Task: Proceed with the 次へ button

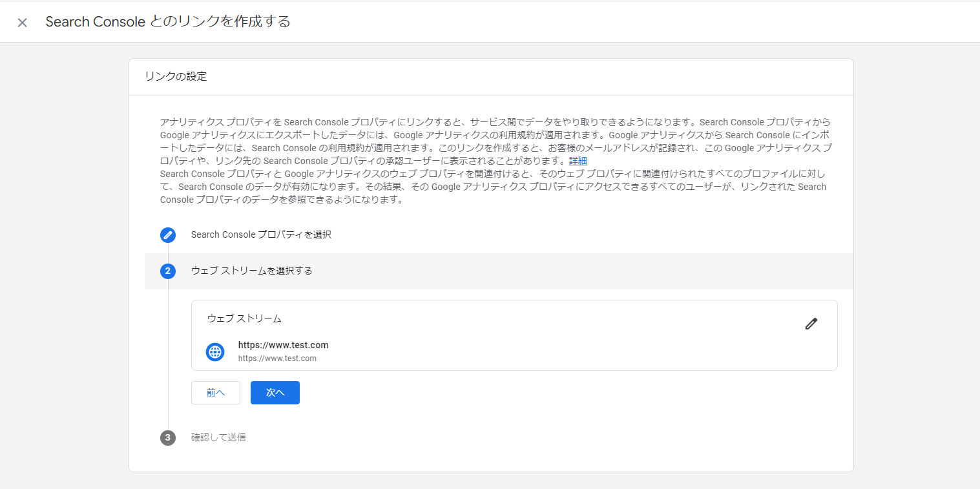Action: click(x=275, y=393)
